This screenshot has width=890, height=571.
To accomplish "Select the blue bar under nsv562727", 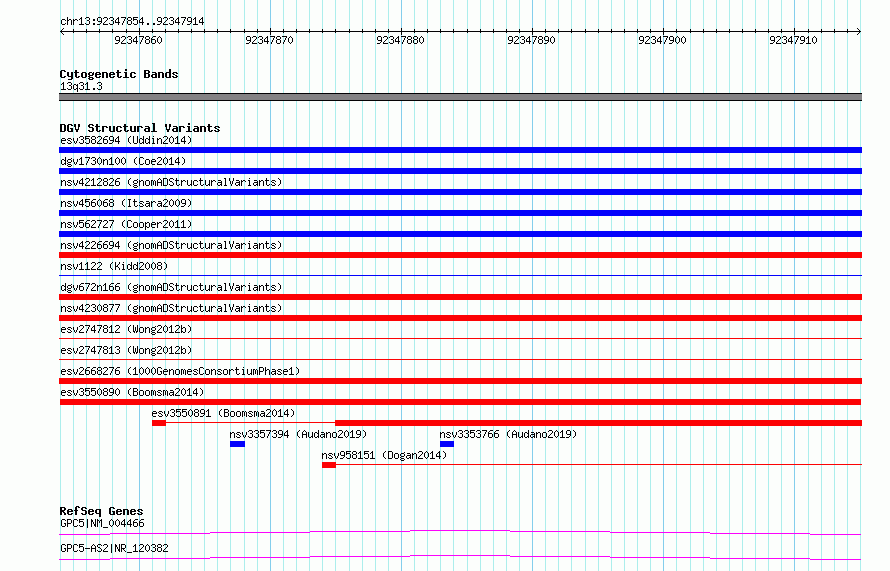I will click(x=460, y=234).
